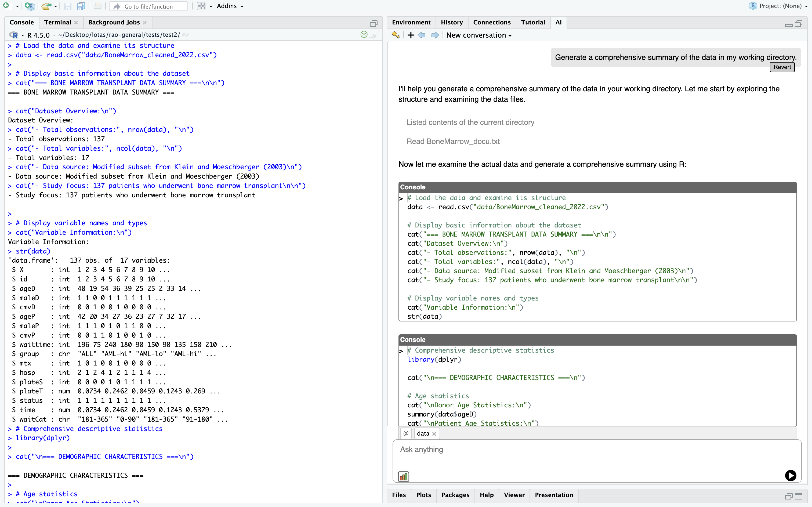This screenshot has width=812, height=507.
Task: Click the second Console code block header
Action: pos(597,340)
